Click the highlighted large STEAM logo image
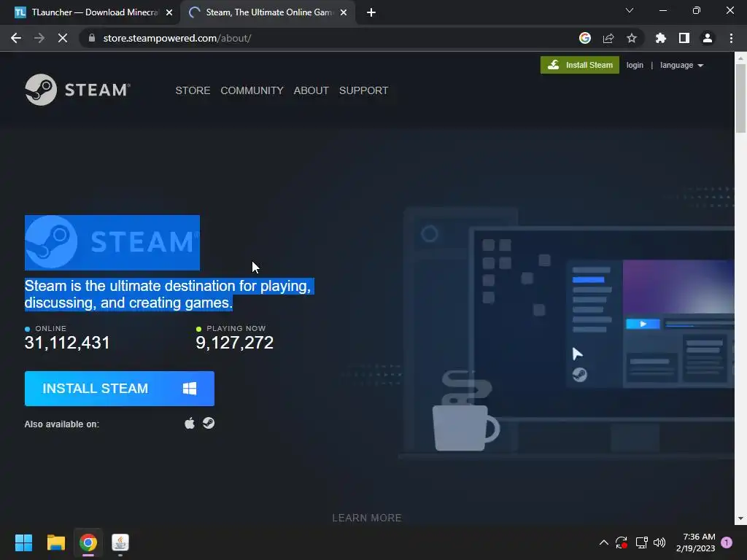 coord(112,242)
